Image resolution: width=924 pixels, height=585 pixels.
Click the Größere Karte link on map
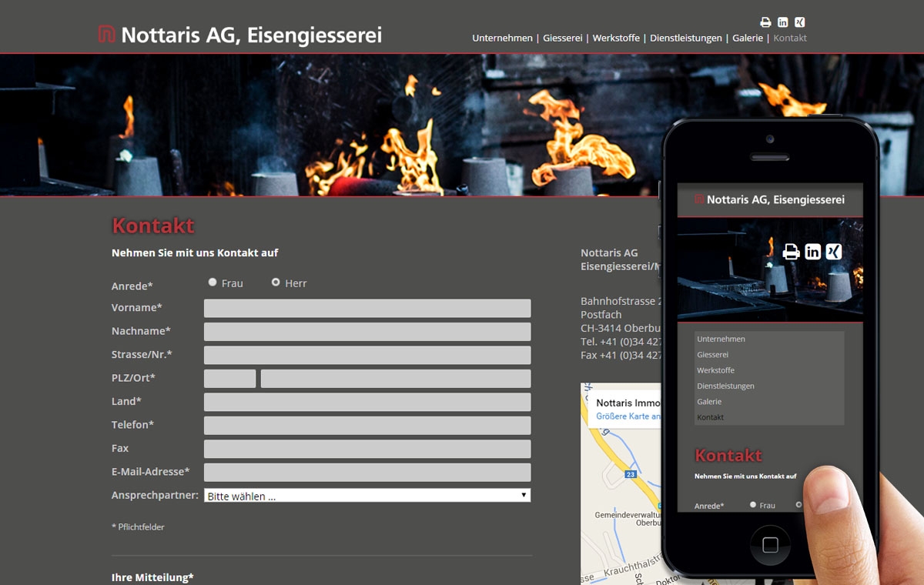click(x=628, y=416)
